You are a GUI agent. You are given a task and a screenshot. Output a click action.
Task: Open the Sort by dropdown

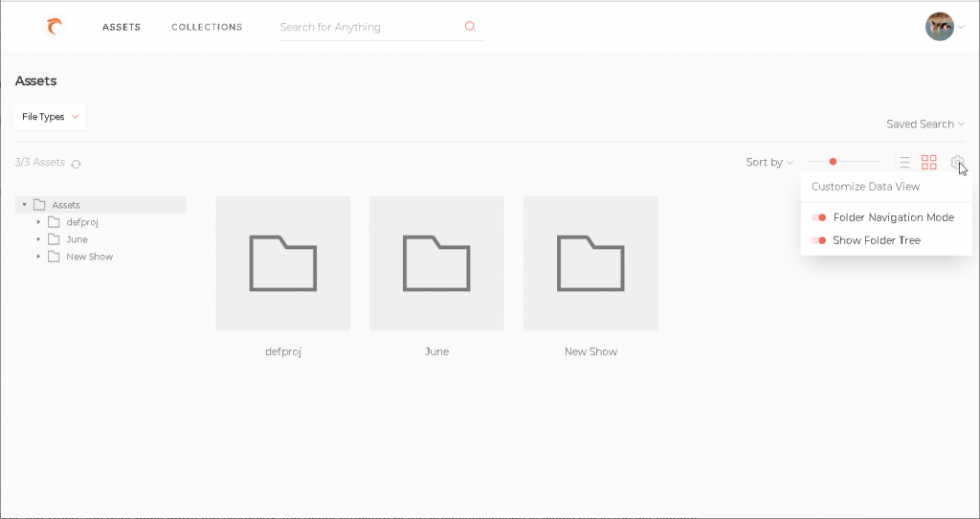(769, 162)
